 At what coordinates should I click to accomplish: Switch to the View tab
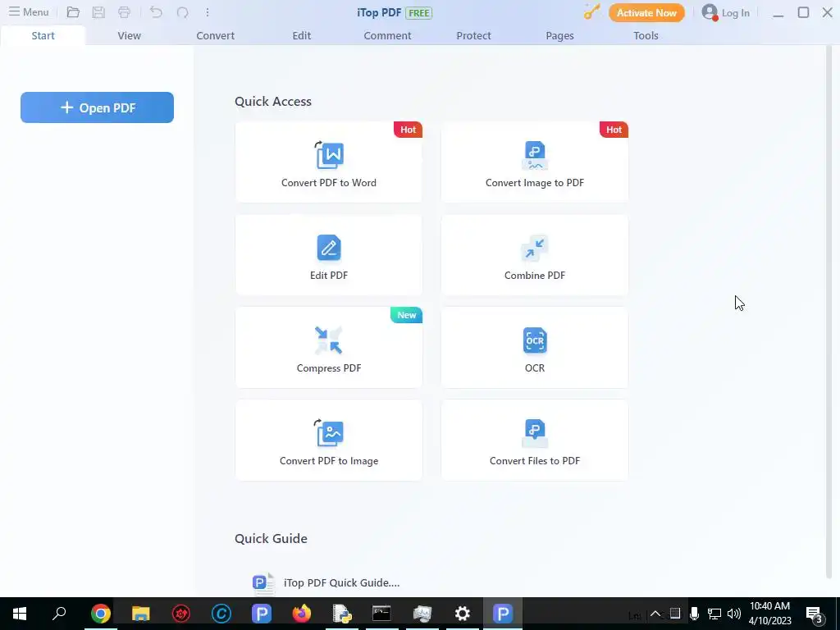(x=129, y=35)
